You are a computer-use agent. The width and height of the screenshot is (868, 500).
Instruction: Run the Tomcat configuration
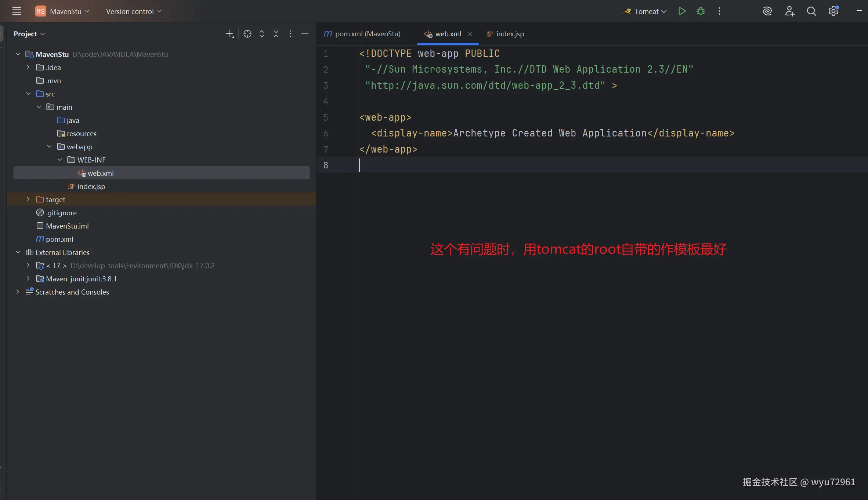coord(682,11)
